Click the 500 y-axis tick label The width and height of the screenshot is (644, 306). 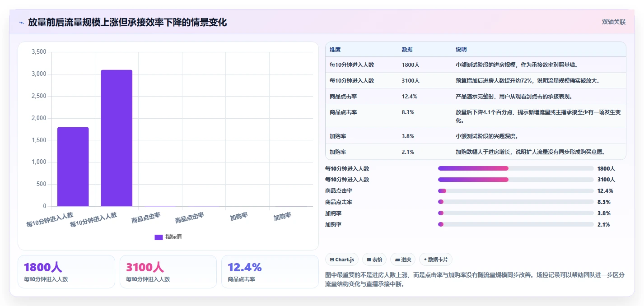[41, 184]
